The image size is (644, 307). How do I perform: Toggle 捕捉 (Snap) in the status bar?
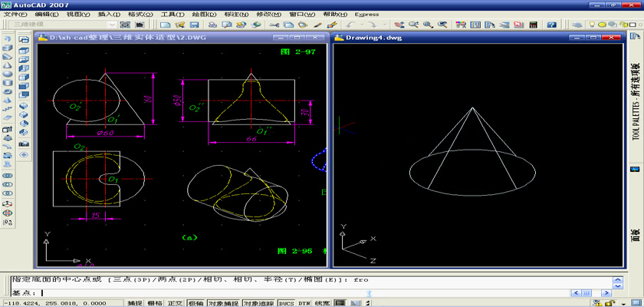tap(135, 303)
